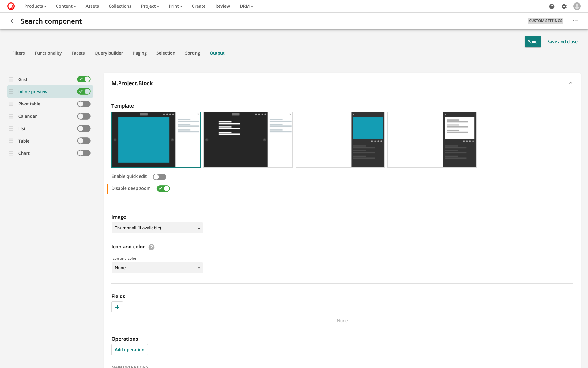
Task: Enable the Table output
Action: (84, 141)
